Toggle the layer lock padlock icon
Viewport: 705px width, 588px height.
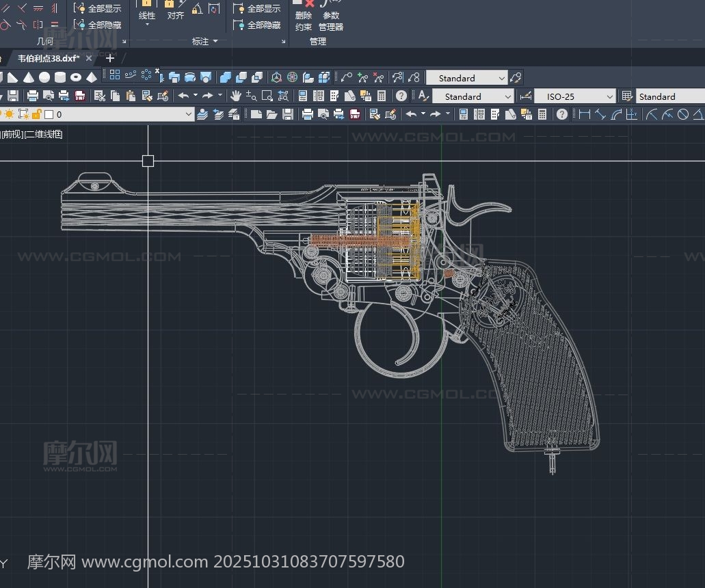37,114
